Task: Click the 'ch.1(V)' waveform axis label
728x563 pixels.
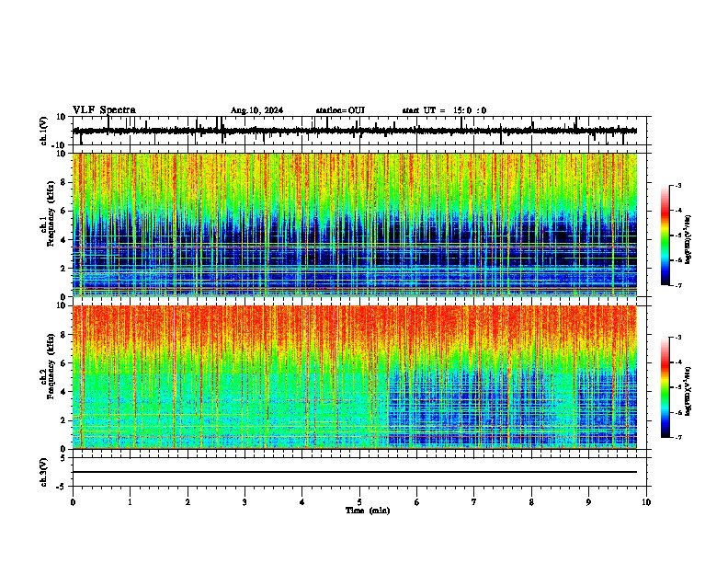Action: (44, 131)
